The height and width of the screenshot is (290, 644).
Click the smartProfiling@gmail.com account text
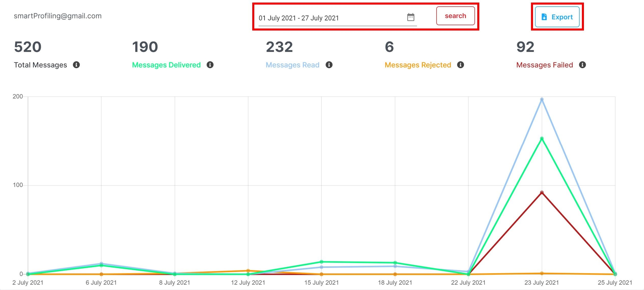coord(58,16)
